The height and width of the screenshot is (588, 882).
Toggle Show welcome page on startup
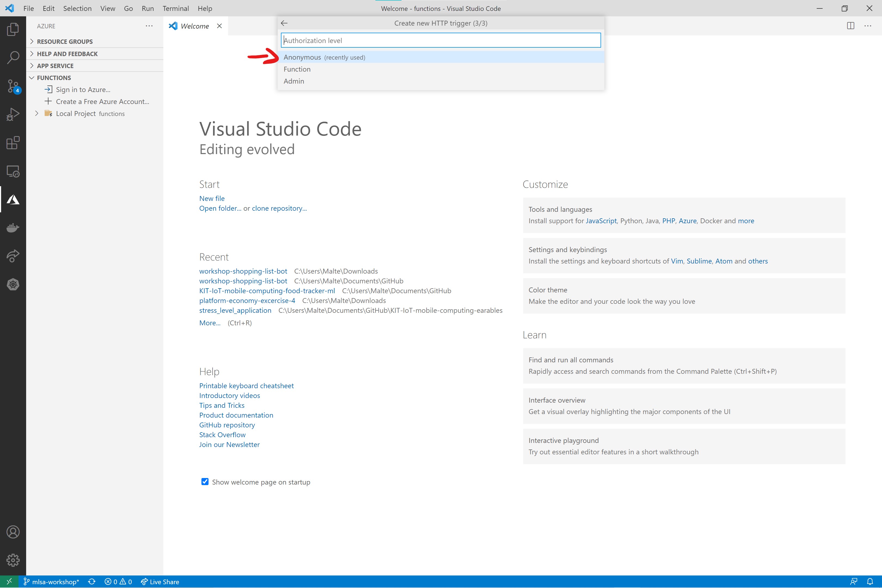pos(205,482)
